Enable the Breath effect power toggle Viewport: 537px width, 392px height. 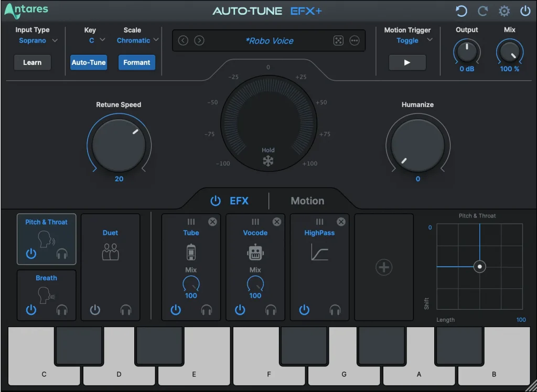coord(31,310)
